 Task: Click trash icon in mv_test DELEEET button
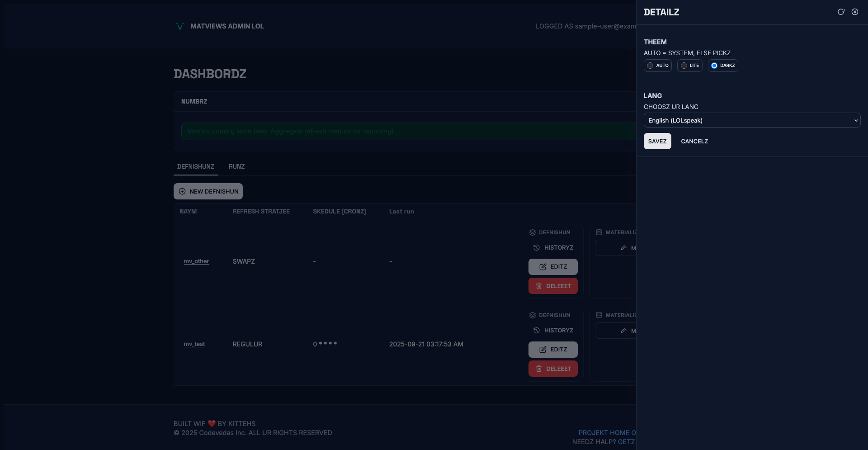[x=539, y=369]
